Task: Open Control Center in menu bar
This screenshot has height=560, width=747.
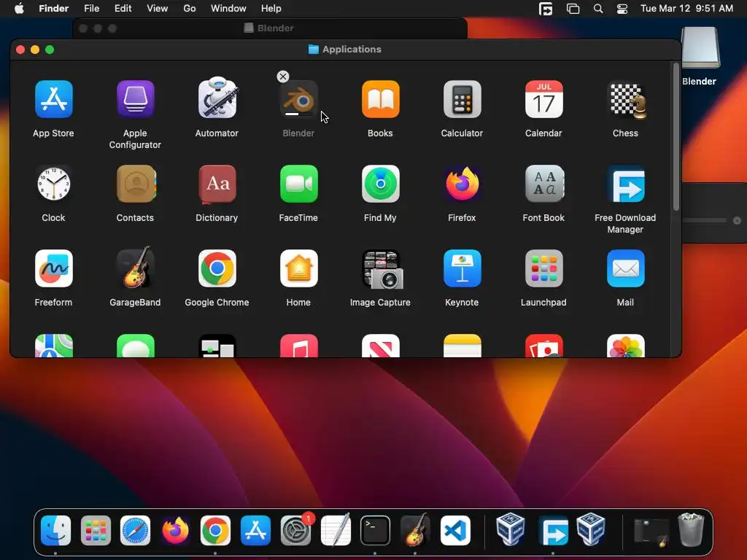Action: 622,9
